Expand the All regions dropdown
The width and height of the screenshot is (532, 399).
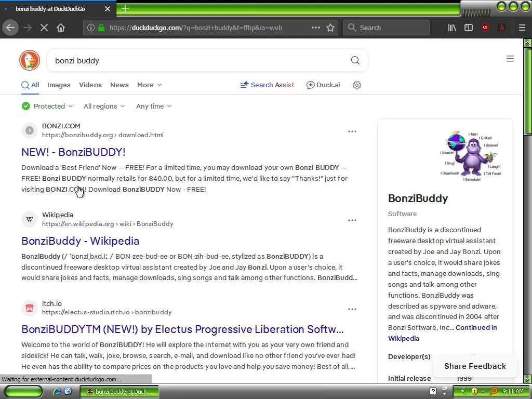(x=104, y=106)
